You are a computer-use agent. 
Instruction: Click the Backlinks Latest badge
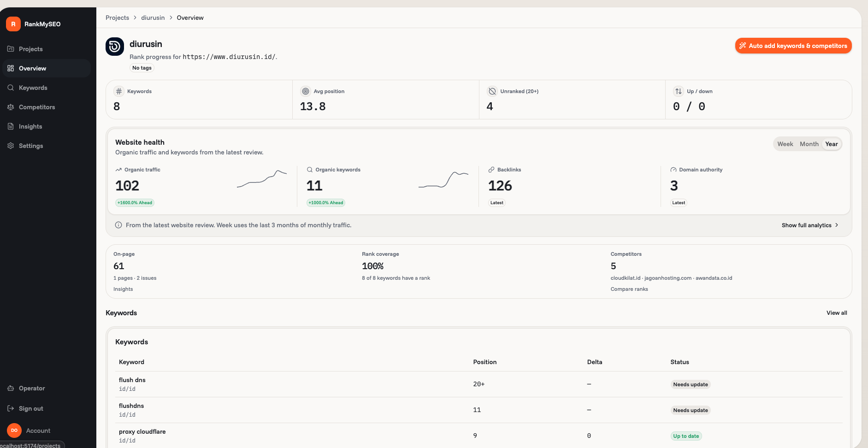coord(497,203)
